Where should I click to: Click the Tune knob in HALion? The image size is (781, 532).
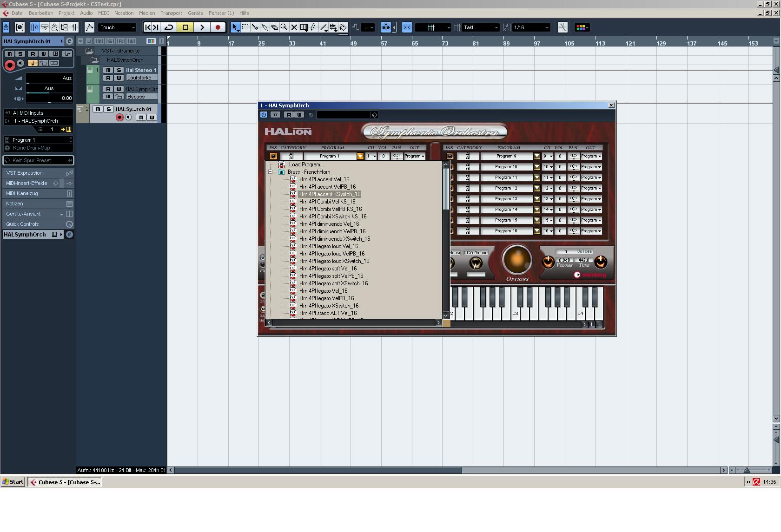click(x=601, y=262)
